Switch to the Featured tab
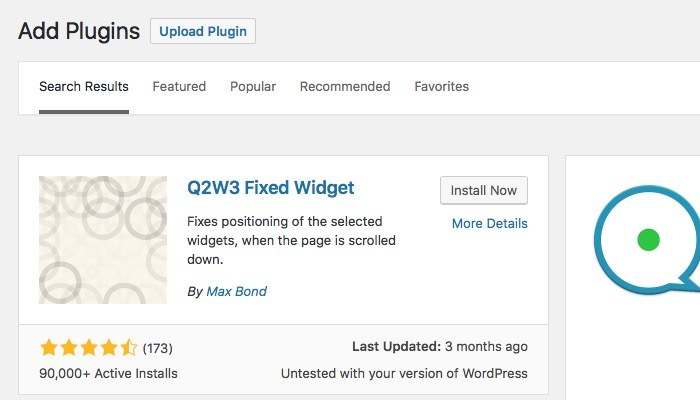Viewport: 700px width, 400px height. click(x=179, y=87)
